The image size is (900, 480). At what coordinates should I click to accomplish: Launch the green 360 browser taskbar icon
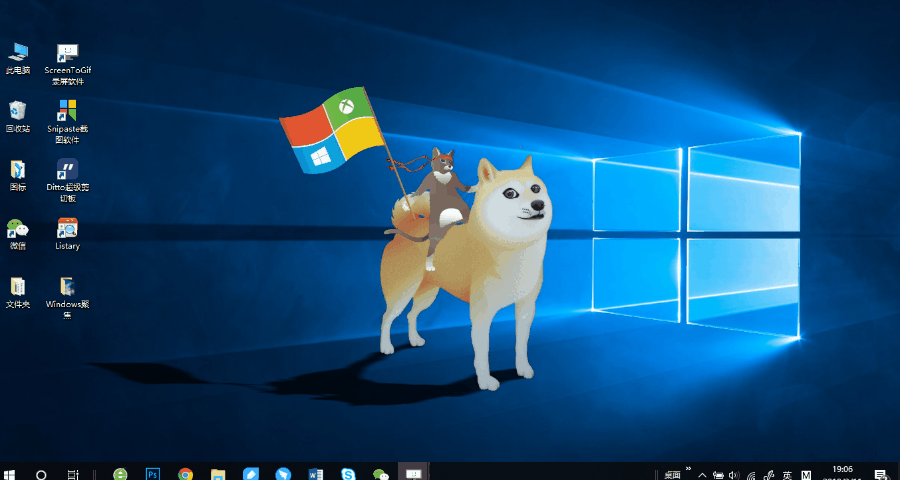[x=120, y=474]
